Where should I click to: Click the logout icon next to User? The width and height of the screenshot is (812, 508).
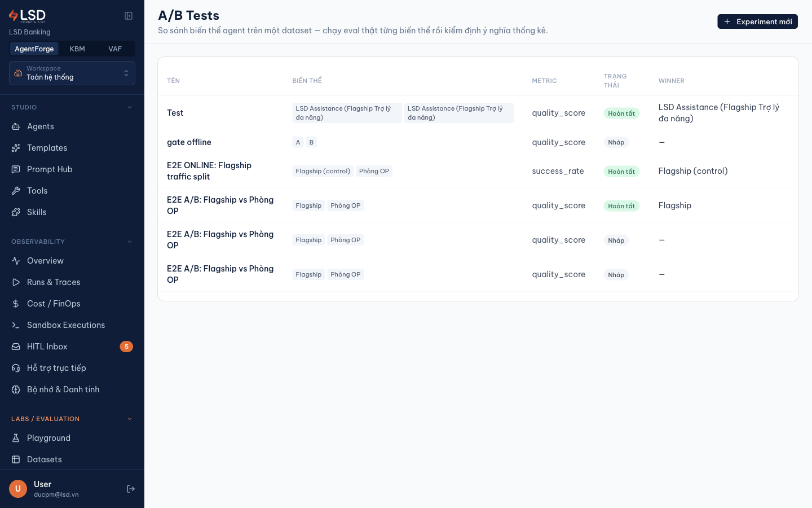pos(131,489)
